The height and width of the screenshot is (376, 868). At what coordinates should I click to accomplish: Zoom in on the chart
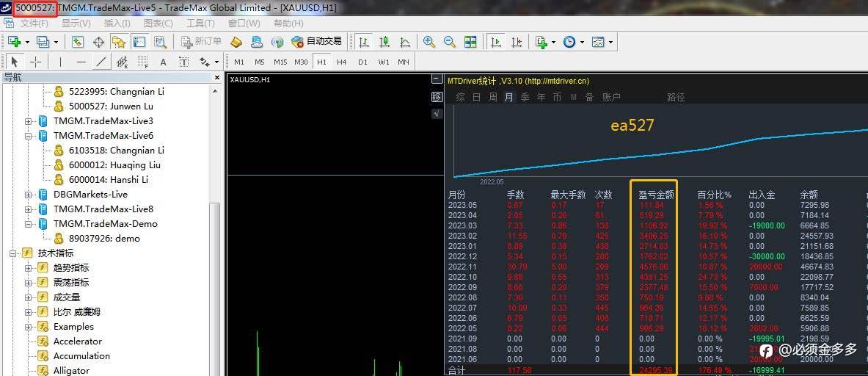point(429,42)
